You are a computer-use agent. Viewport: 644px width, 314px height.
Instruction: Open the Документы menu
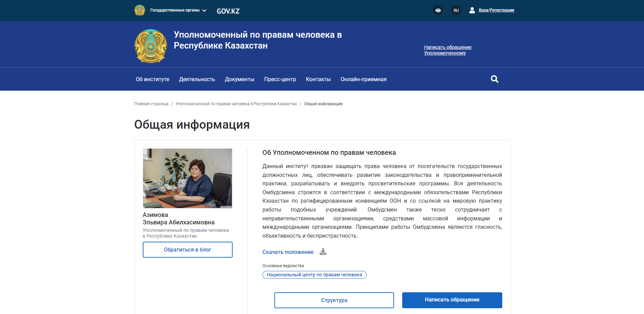pyautogui.click(x=239, y=79)
